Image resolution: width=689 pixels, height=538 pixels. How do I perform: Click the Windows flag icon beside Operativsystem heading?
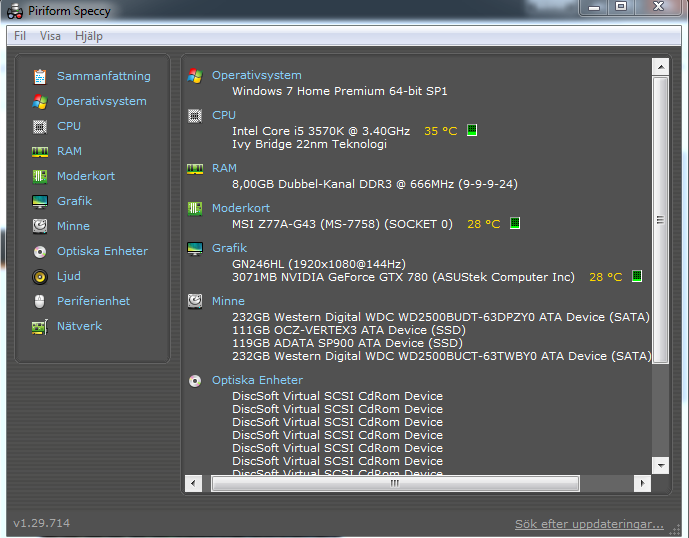(x=195, y=76)
